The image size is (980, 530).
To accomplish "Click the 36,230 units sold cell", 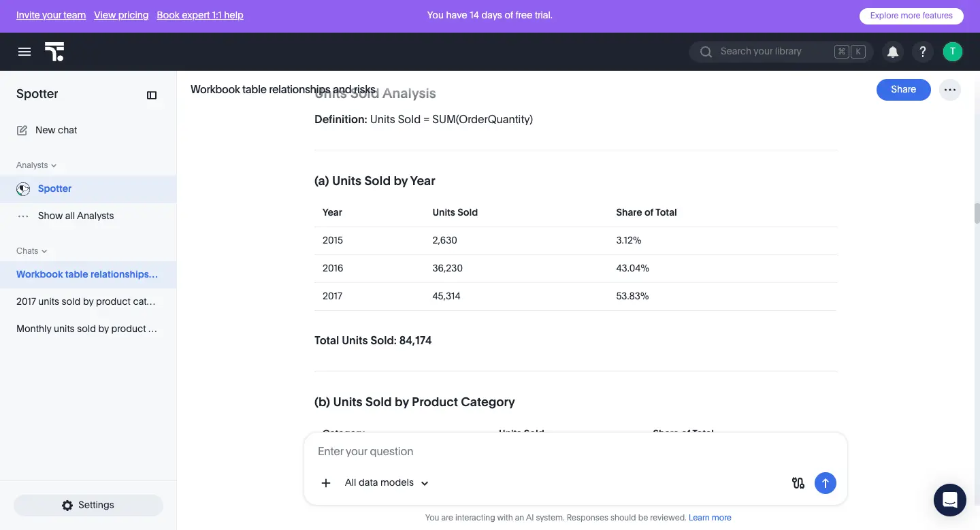I will 448,269.
